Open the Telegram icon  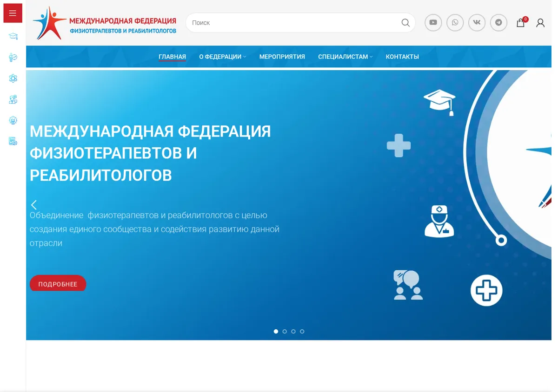[x=498, y=22]
